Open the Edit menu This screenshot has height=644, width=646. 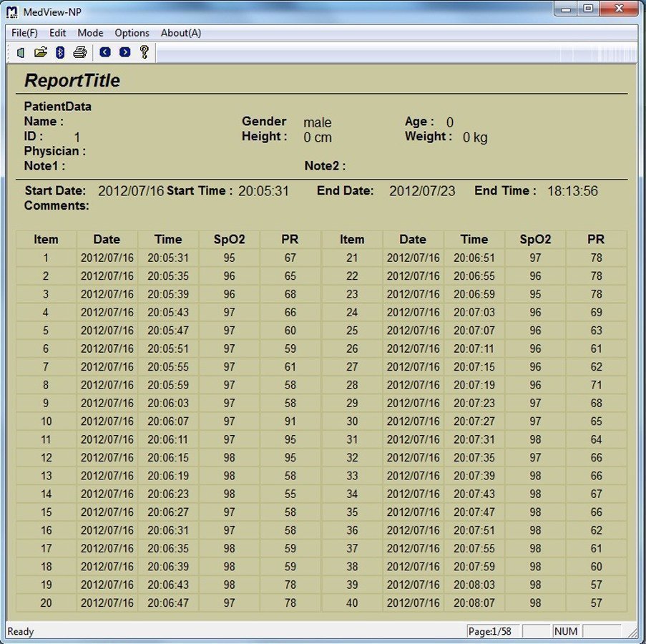pyautogui.click(x=58, y=33)
